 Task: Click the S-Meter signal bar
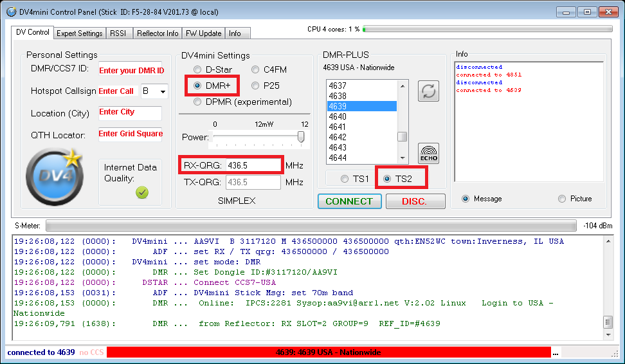pyautogui.click(x=311, y=226)
